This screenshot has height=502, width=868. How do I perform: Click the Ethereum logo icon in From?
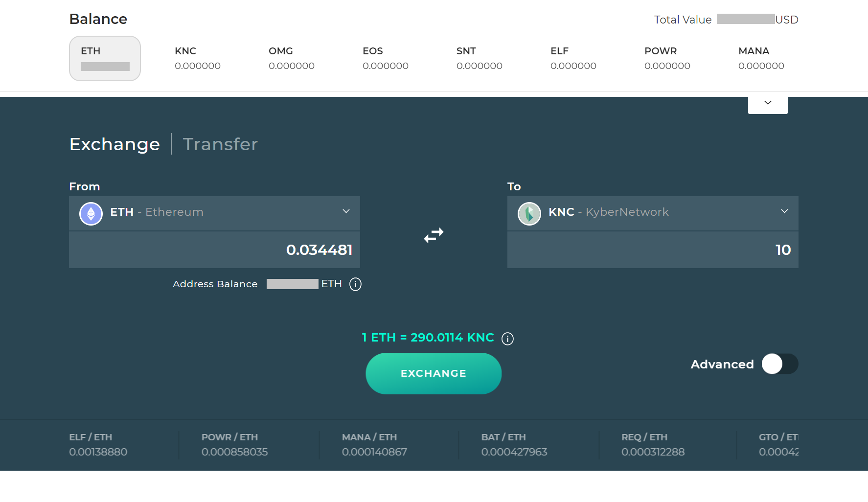91,213
